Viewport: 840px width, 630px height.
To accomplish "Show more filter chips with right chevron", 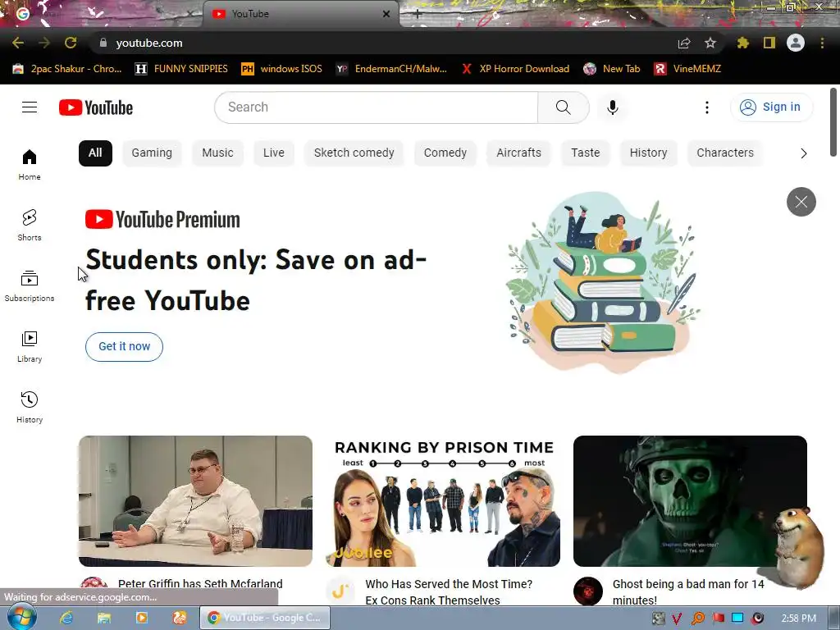I will coord(803,153).
